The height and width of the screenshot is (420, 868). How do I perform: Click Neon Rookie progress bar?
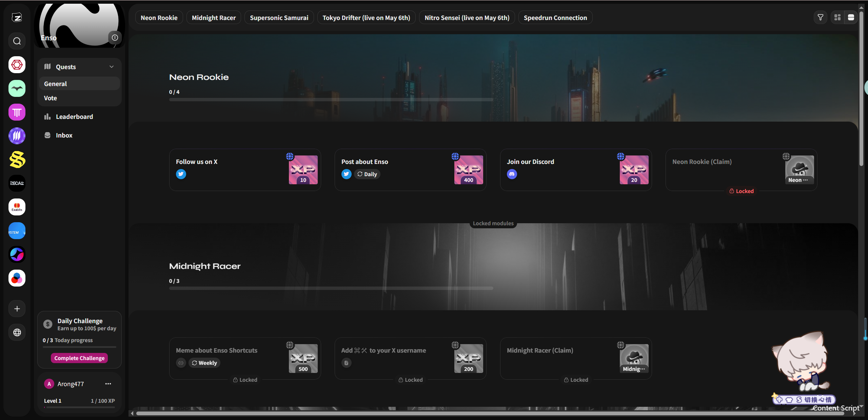(x=331, y=100)
